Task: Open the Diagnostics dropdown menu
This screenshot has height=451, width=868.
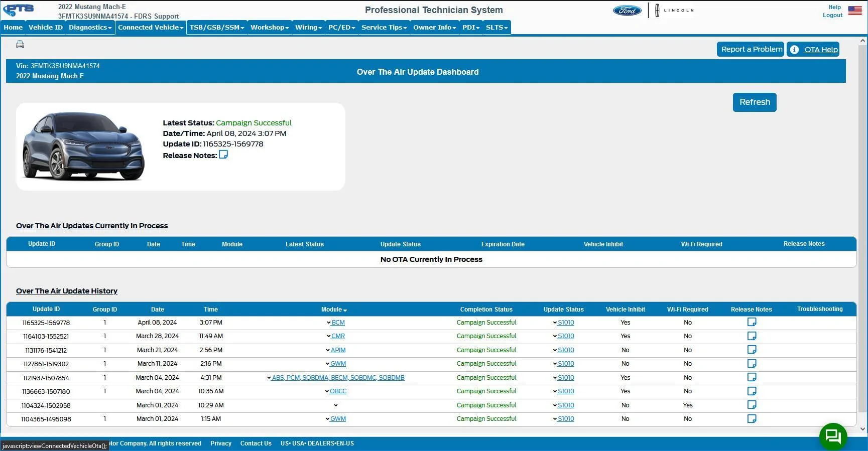Action: point(90,28)
